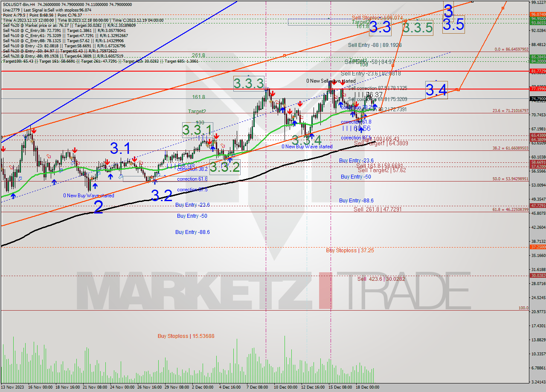
Task: Select Fibonacci label '50.0 = 53.94298951'
Action: pos(510,179)
